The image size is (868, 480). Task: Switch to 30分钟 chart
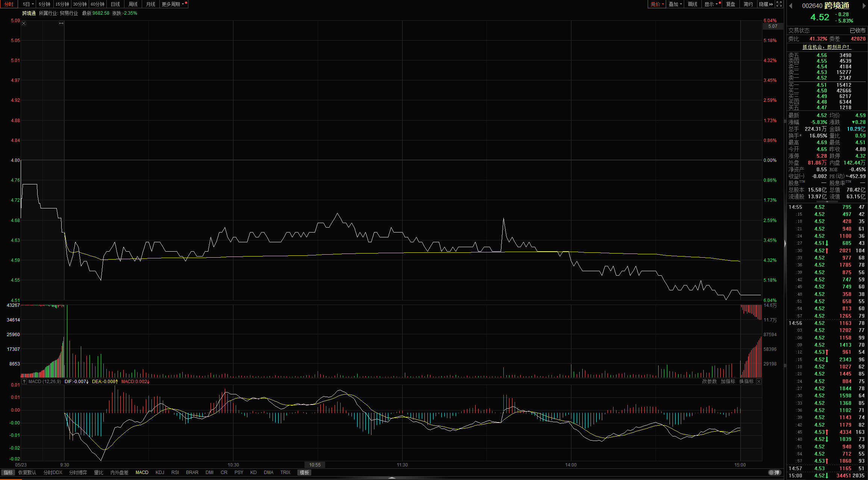(80, 4)
